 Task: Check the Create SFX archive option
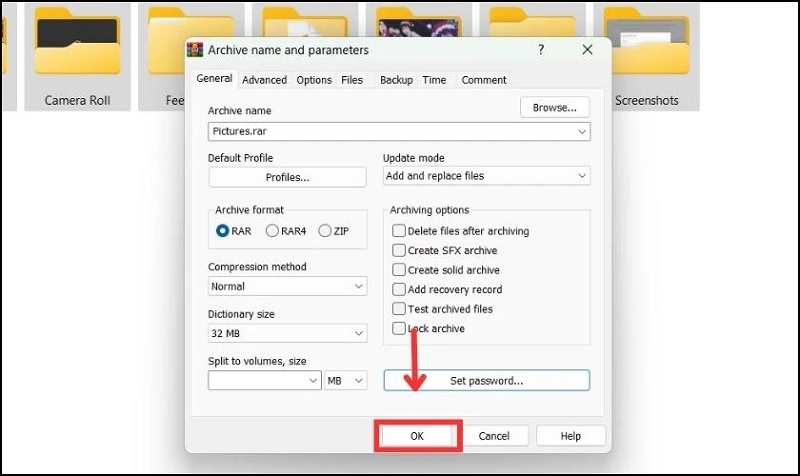pyautogui.click(x=399, y=251)
